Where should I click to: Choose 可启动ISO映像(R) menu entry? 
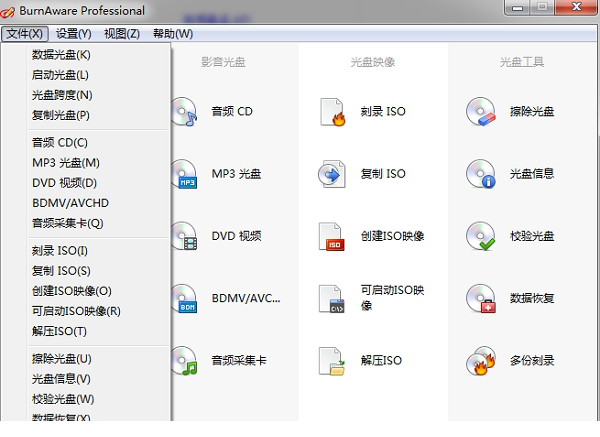click(76, 311)
